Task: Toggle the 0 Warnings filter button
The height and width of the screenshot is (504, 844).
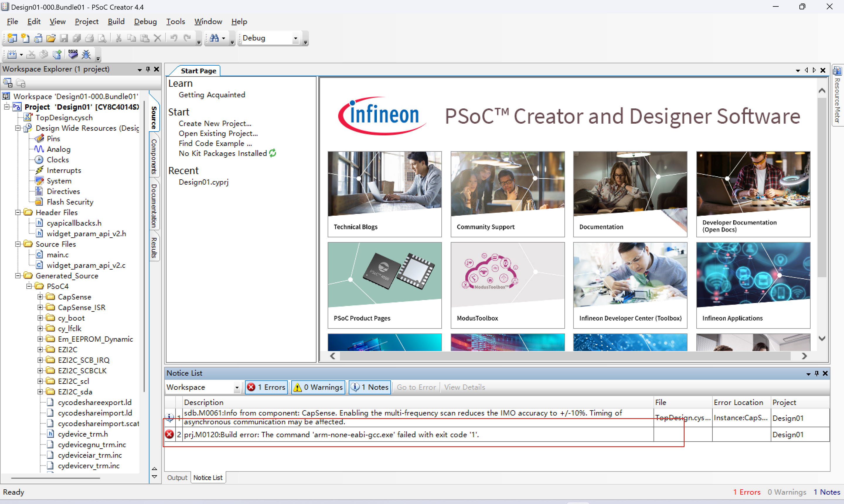Action: coord(318,387)
